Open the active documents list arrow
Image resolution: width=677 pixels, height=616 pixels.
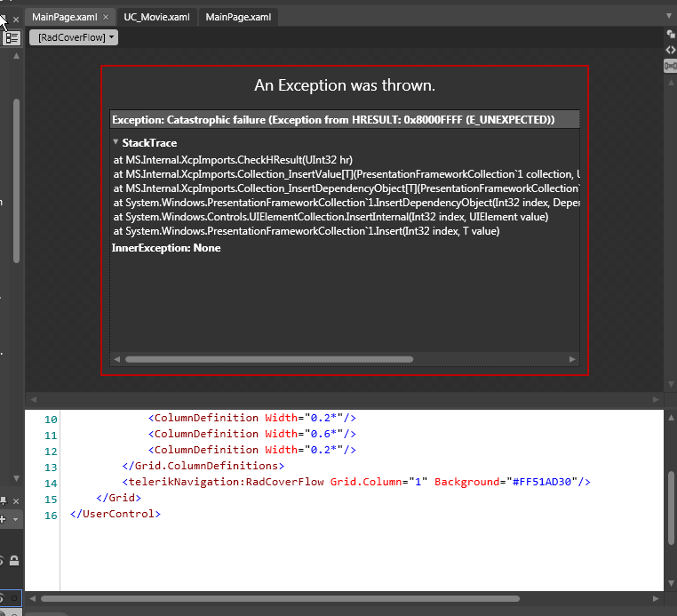click(x=669, y=16)
